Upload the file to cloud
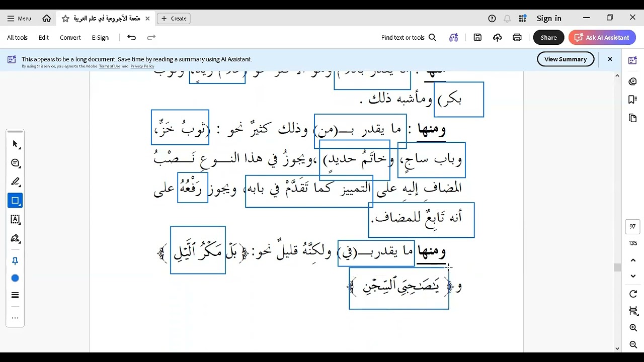Viewport: 644px width, 362px height. pyautogui.click(x=497, y=38)
